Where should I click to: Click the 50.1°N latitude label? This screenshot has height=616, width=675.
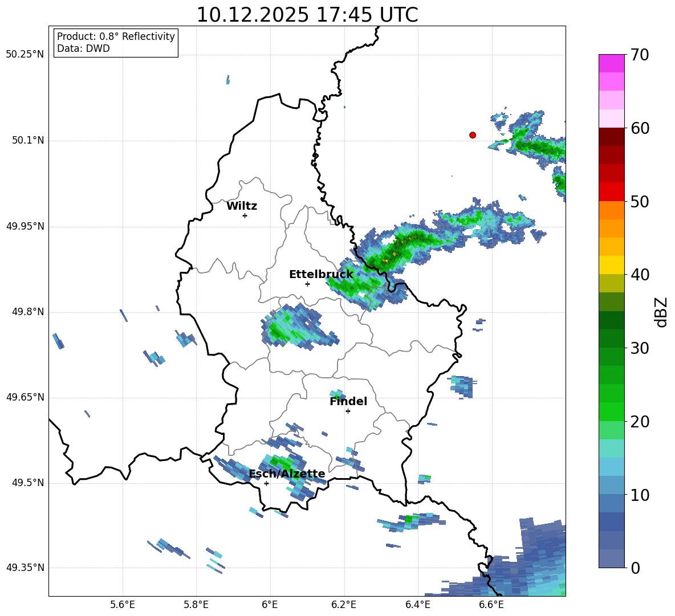[x=28, y=141]
